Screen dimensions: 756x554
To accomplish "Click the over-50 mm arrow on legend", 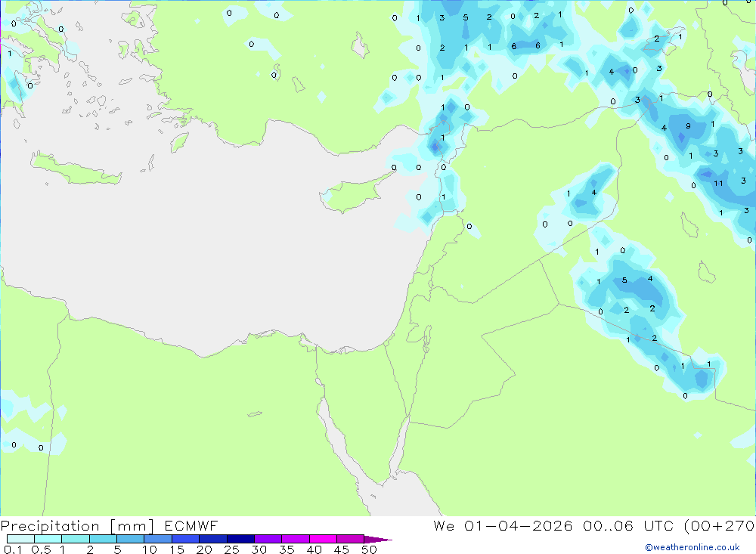I will 377,540.
